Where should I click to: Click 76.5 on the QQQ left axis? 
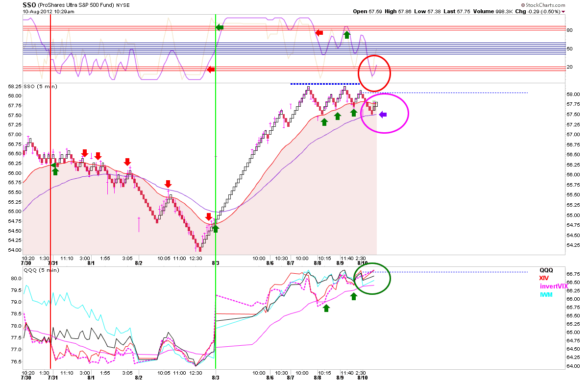coord(16,361)
